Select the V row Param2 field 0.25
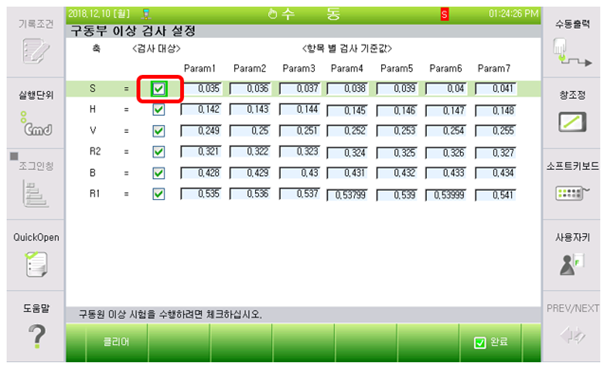605x366 pixels. coord(250,131)
